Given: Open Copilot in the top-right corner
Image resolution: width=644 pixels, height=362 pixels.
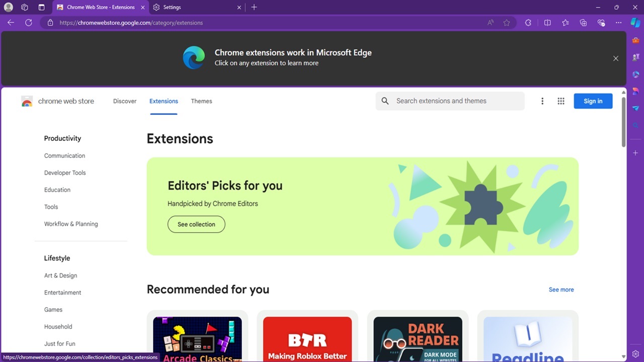Looking at the screenshot, I should pyautogui.click(x=635, y=23).
